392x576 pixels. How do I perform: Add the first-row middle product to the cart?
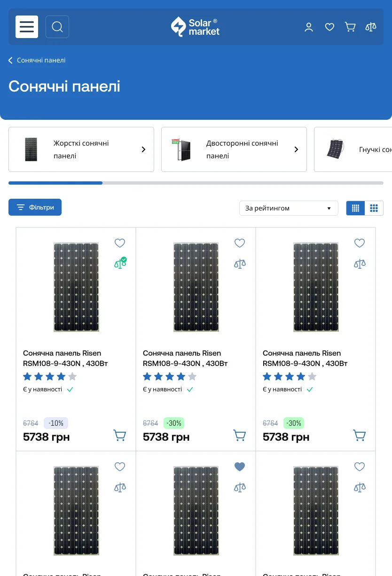[240, 436]
